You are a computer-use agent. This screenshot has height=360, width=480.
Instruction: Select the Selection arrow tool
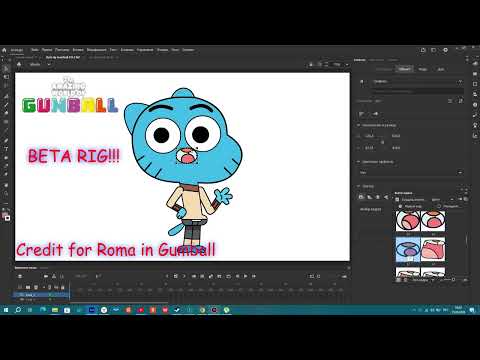tap(6, 69)
